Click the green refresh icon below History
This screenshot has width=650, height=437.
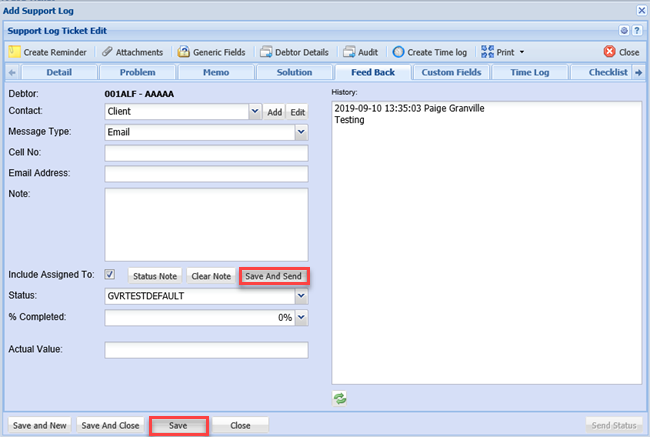(x=340, y=398)
